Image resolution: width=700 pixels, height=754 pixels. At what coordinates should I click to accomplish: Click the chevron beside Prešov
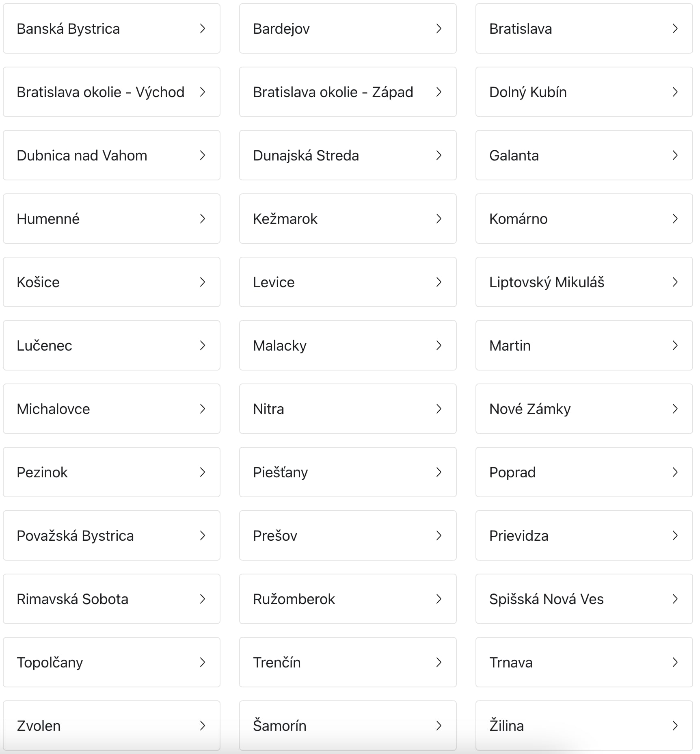[x=439, y=535]
